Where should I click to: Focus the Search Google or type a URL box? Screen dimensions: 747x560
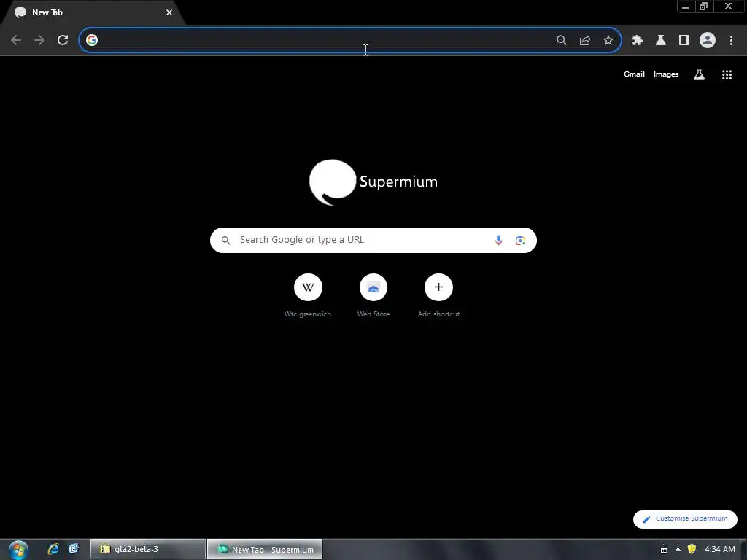(x=373, y=240)
